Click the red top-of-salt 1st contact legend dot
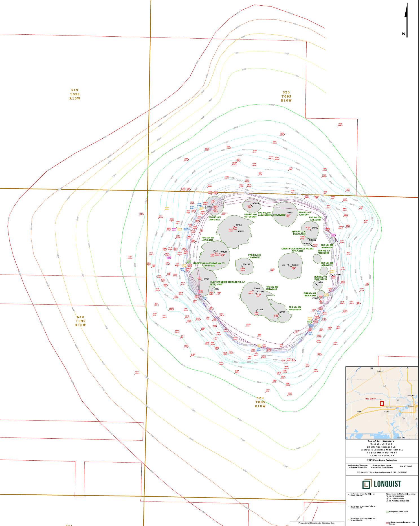 click(x=349, y=494)
